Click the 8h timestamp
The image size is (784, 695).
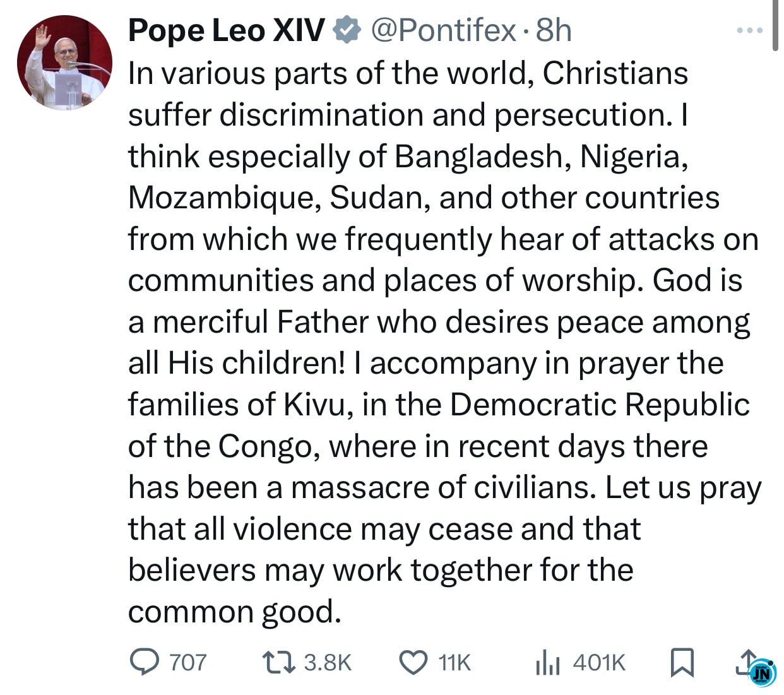tap(554, 30)
